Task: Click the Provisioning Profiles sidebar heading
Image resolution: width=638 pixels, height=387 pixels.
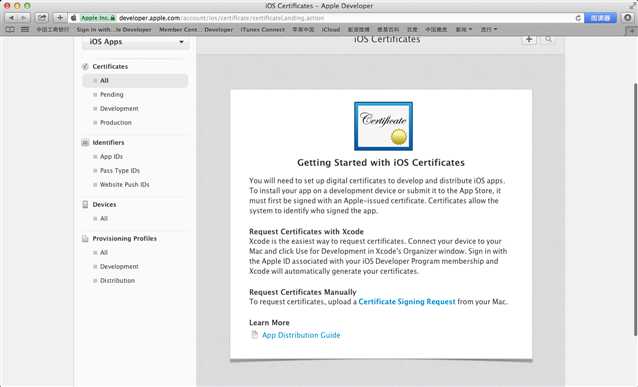Action: point(125,238)
